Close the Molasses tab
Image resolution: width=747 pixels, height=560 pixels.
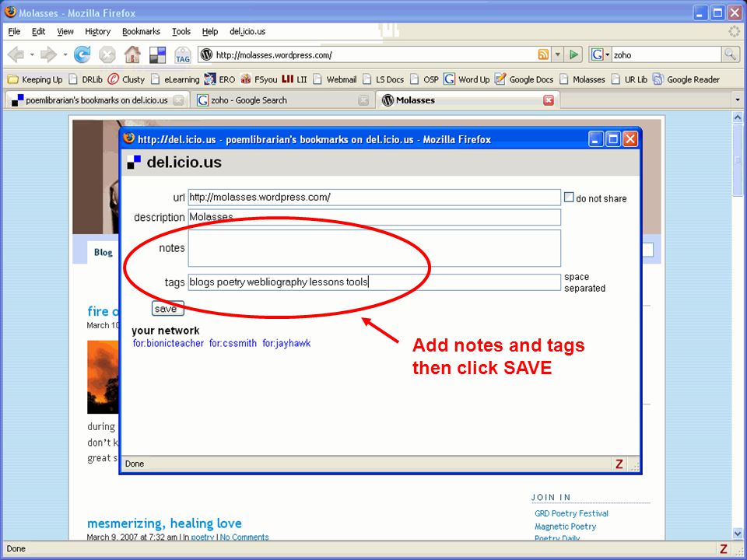[549, 100]
